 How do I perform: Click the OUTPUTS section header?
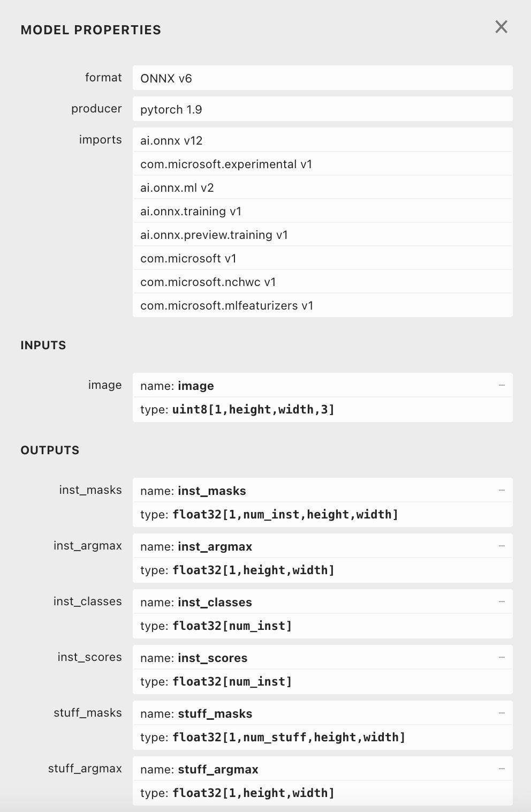tap(50, 450)
